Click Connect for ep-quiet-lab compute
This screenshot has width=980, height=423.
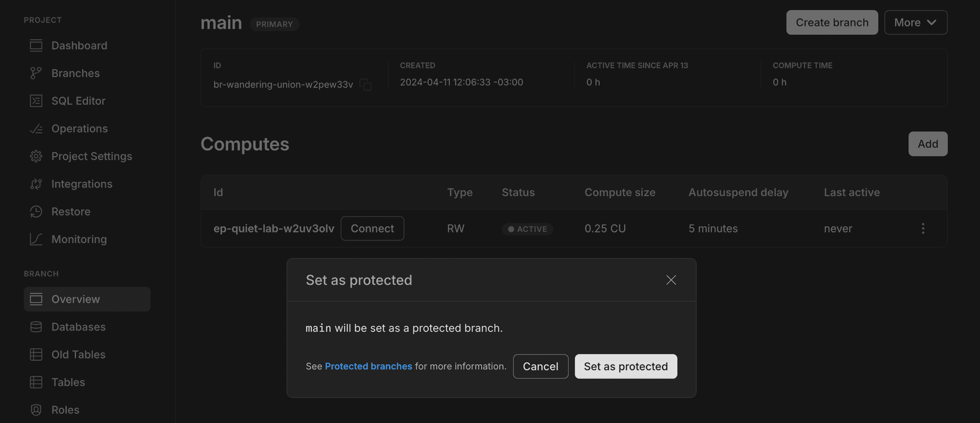372,228
